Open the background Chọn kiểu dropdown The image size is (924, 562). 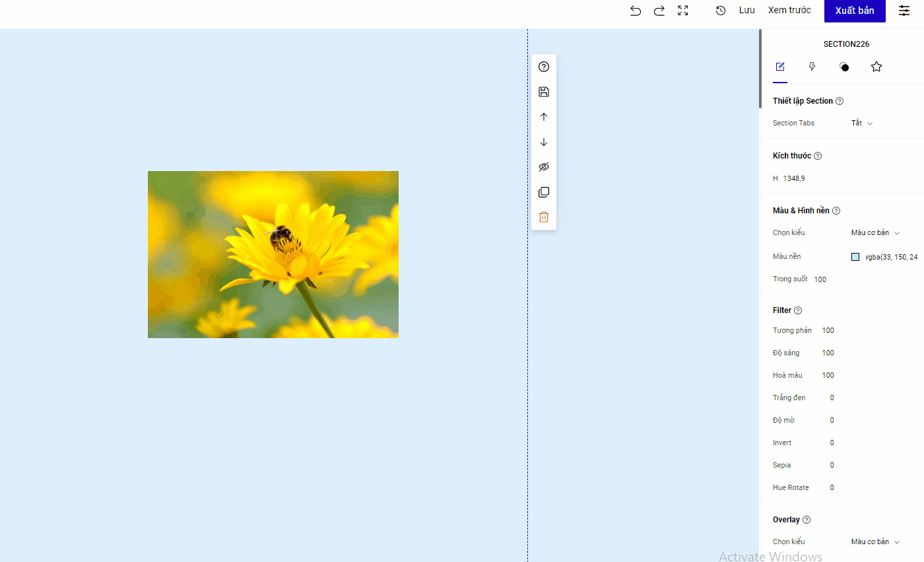875,233
